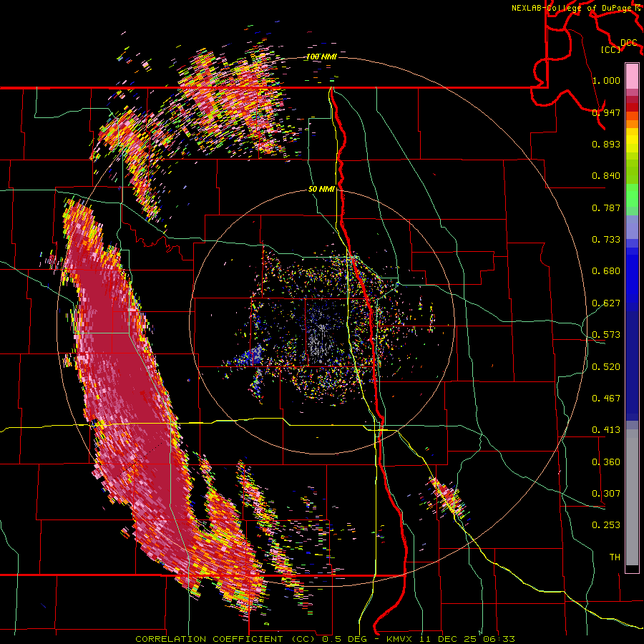The image size is (644, 644).
Task: Click the TH threshold label on legend
Action: [x=615, y=557]
